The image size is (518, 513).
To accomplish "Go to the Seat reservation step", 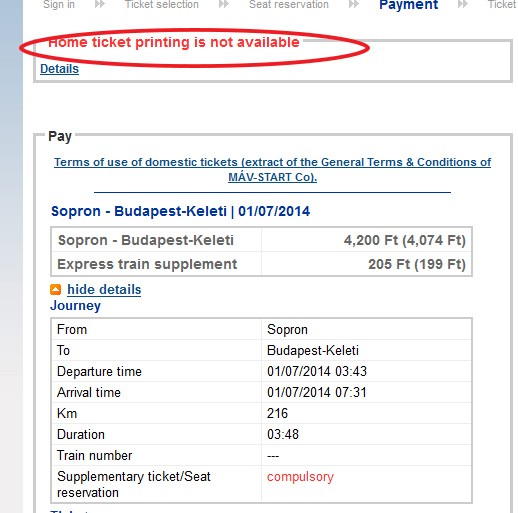I will (289, 5).
